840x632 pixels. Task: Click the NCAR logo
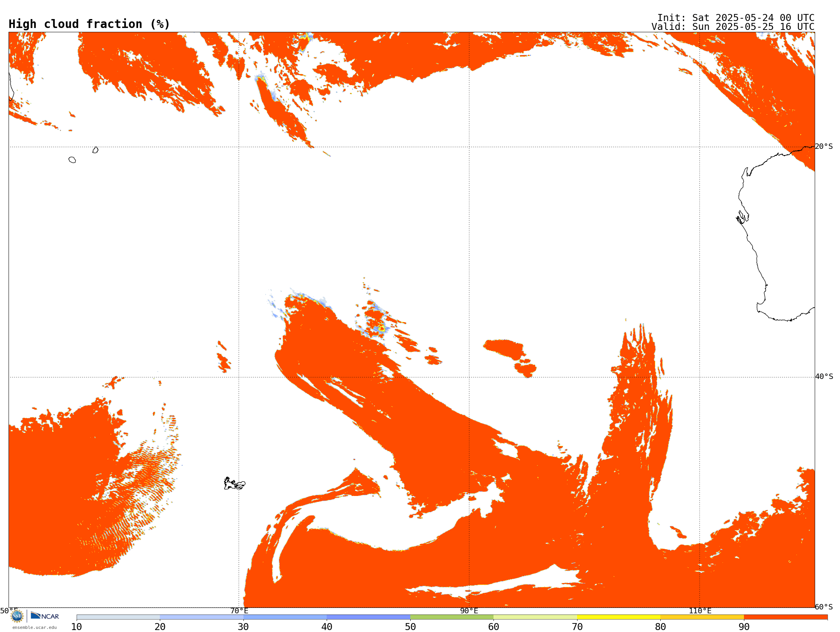45,616
